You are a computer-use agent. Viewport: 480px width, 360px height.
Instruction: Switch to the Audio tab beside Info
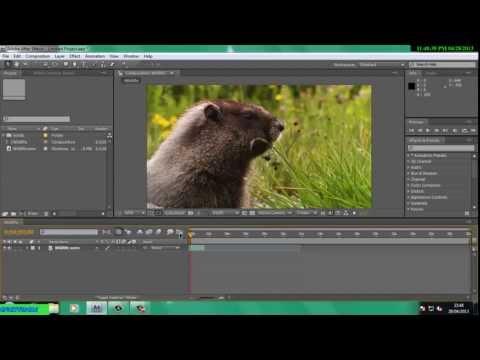pyautogui.click(x=431, y=73)
